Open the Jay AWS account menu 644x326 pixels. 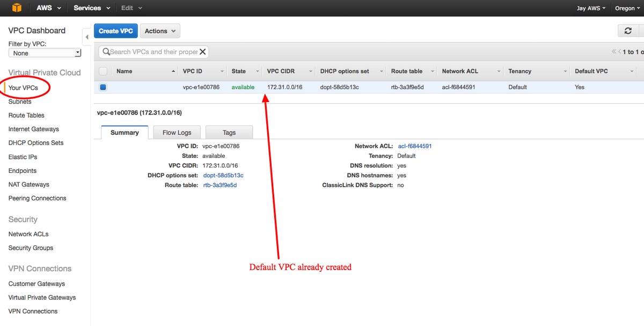pos(591,9)
